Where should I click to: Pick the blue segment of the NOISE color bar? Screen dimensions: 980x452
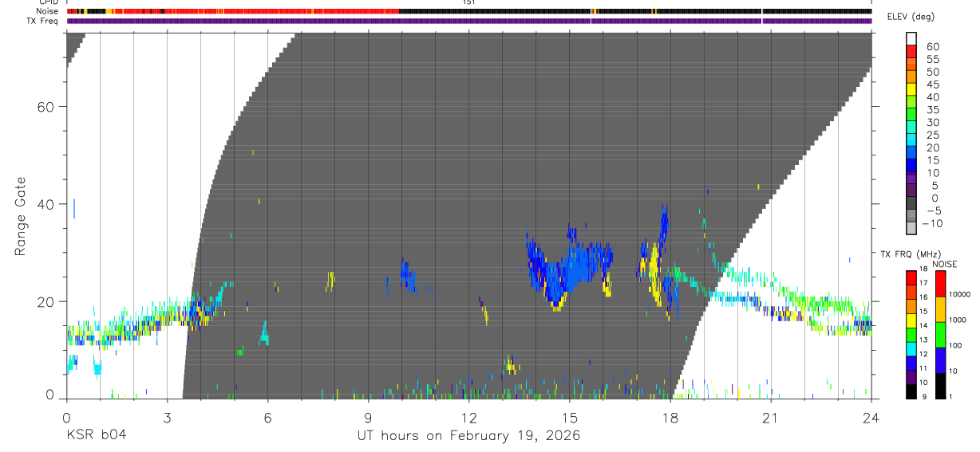tap(939, 360)
